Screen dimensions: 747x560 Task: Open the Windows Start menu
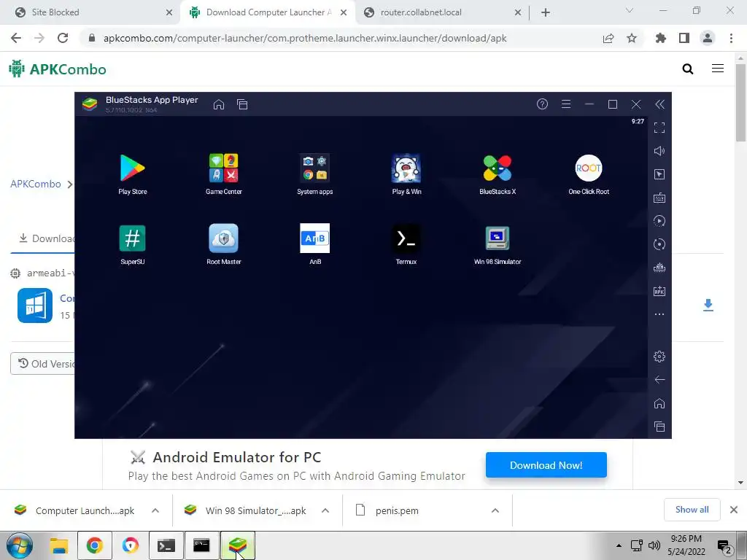20,545
